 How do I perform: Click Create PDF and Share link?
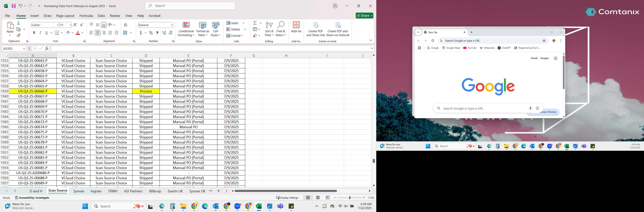(316, 29)
